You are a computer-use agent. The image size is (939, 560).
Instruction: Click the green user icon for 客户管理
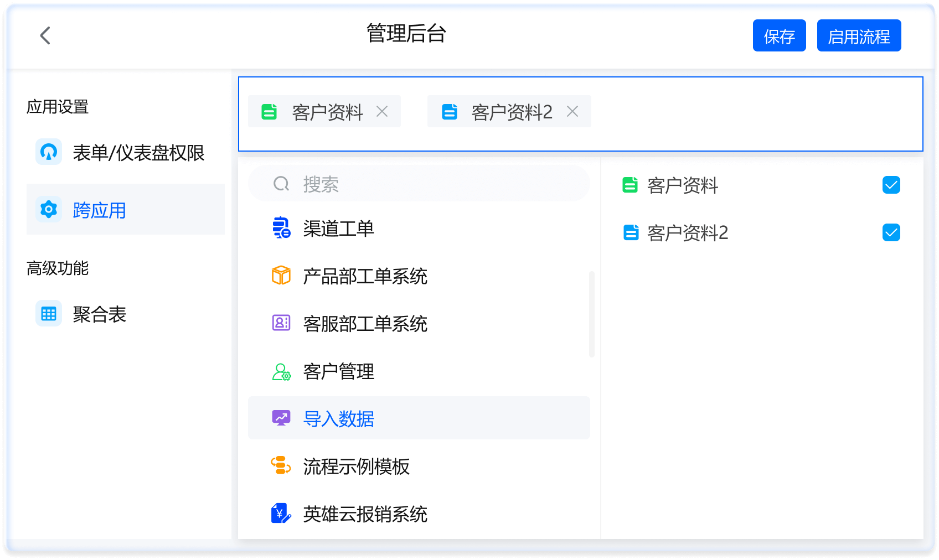[281, 371]
